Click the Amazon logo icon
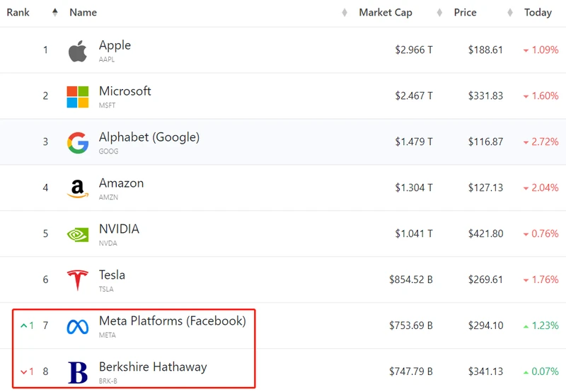 click(78, 188)
